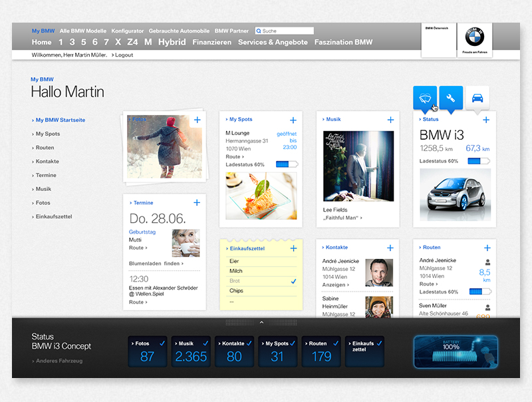Click plus icon on Einkaufszettel card
The image size is (532, 402).
pyautogui.click(x=293, y=248)
